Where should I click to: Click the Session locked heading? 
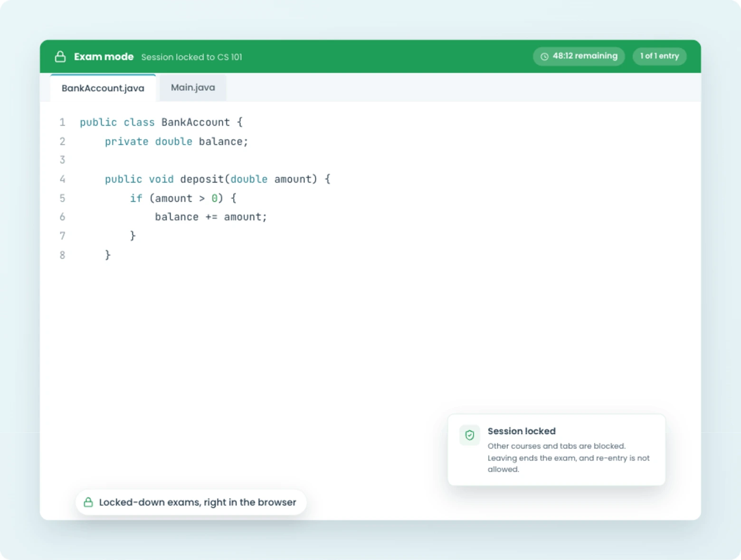pos(522,431)
